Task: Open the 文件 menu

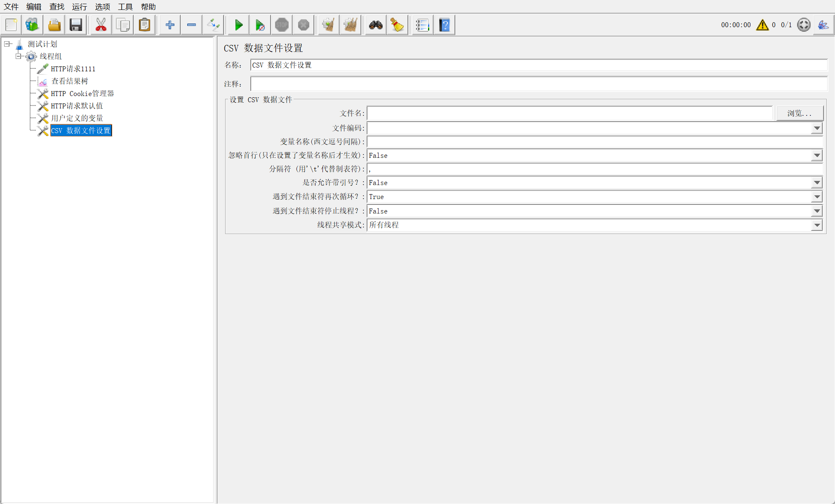Action: point(11,7)
